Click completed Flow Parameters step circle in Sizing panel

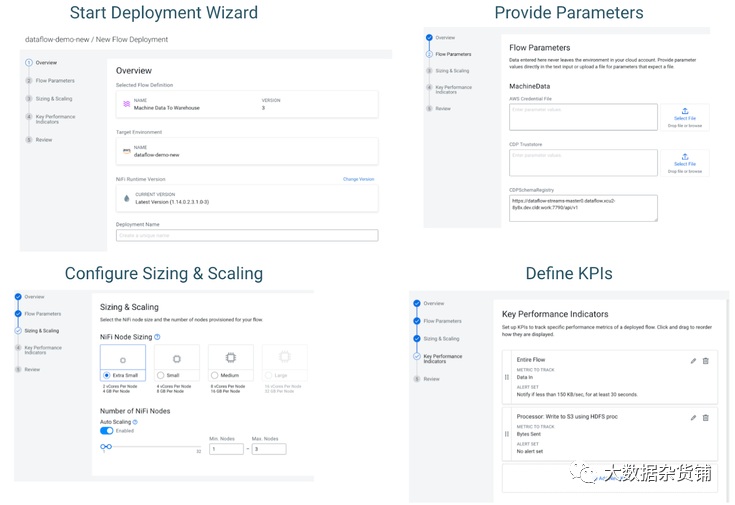click(x=18, y=314)
